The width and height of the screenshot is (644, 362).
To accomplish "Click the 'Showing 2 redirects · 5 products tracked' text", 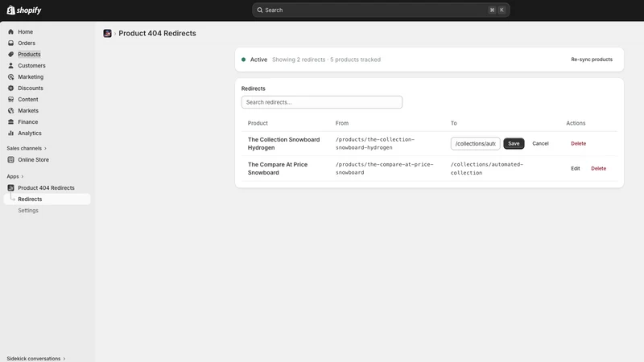I will pos(326,60).
